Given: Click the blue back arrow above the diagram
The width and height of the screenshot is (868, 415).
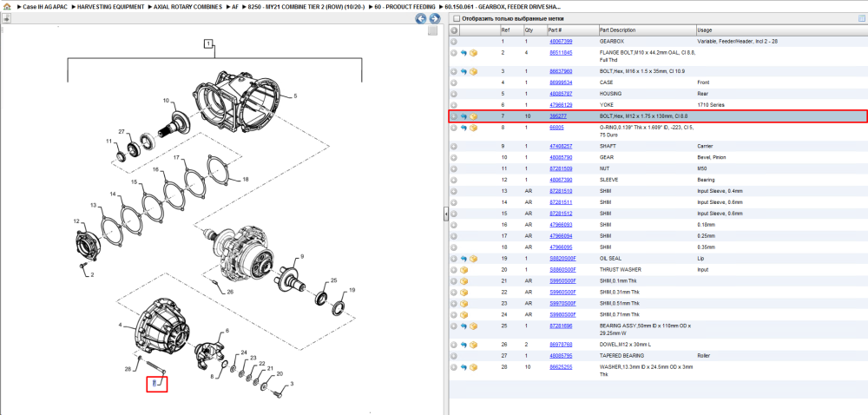Looking at the screenshot, I should 421,19.
